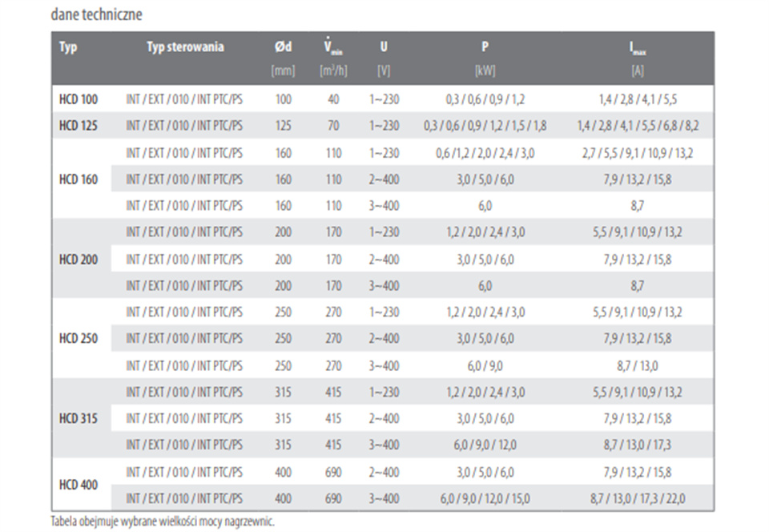Click the current value 8,7 / 13,0 / 17,3 / 22,0
Image resolution: width=769 pixels, height=532 pixels.
[638, 498]
